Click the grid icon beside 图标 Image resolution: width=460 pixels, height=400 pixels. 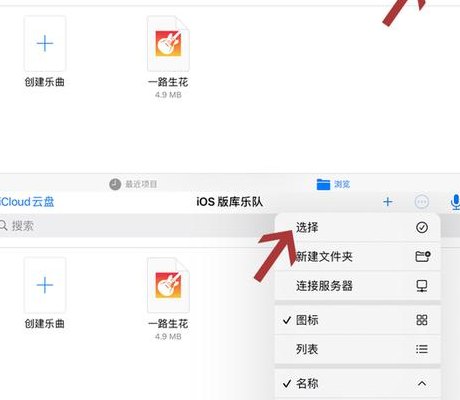pos(422,320)
